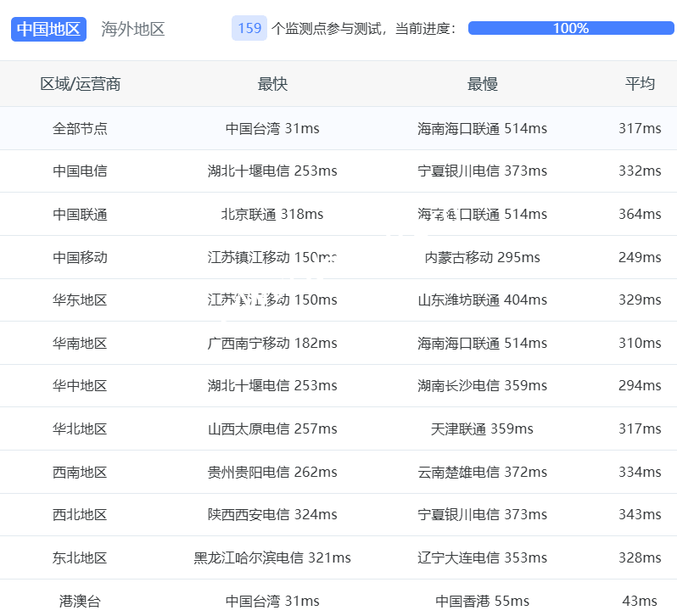
Task: Click the 平均 column header
Action: pos(640,84)
